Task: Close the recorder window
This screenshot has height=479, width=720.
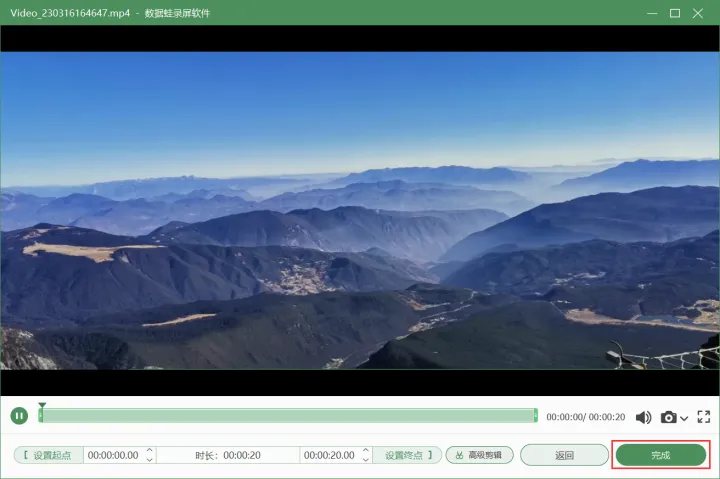Action: point(698,13)
